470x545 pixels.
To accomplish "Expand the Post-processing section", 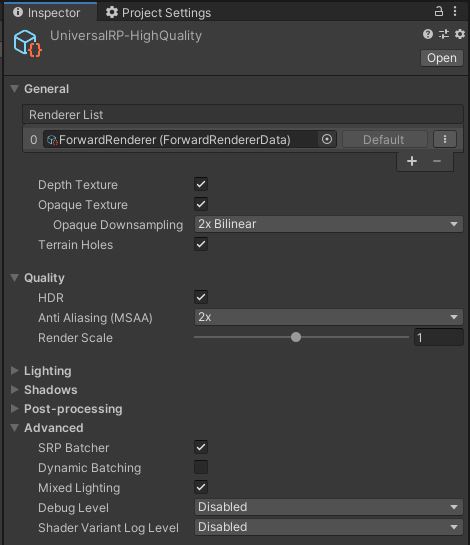I will (x=14, y=409).
